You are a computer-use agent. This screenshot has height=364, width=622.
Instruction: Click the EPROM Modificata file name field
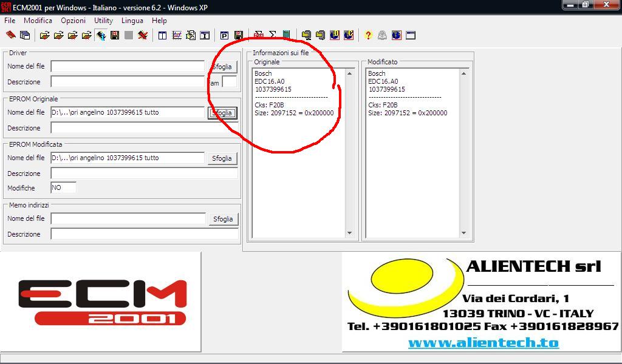pyautogui.click(x=128, y=158)
